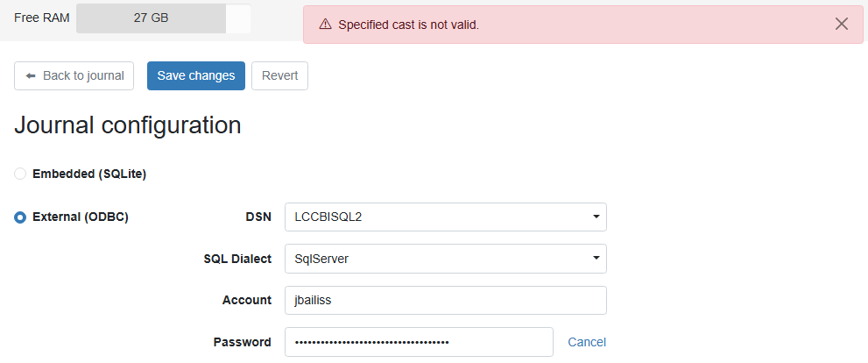The width and height of the screenshot is (868, 363).
Task: Click the Revert button
Action: [279, 76]
